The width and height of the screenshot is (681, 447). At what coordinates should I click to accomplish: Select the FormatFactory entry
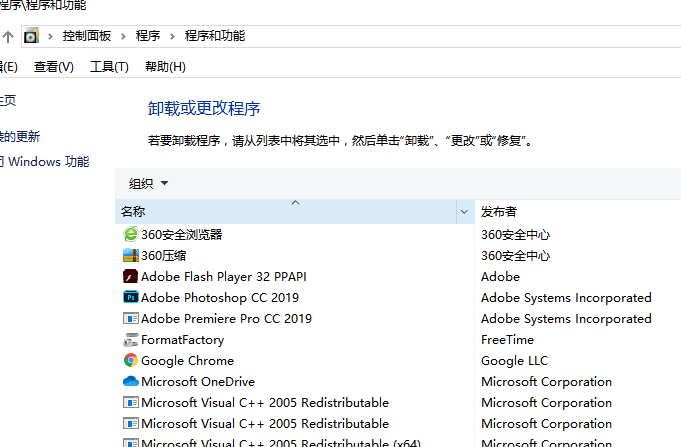[x=182, y=340]
